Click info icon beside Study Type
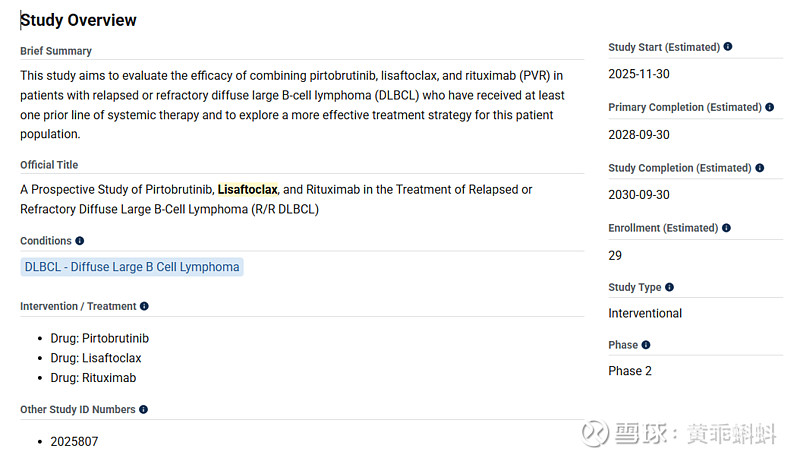 tap(669, 288)
